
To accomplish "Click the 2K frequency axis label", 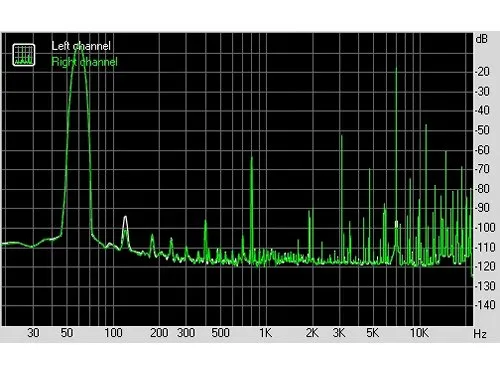I will click(312, 333).
